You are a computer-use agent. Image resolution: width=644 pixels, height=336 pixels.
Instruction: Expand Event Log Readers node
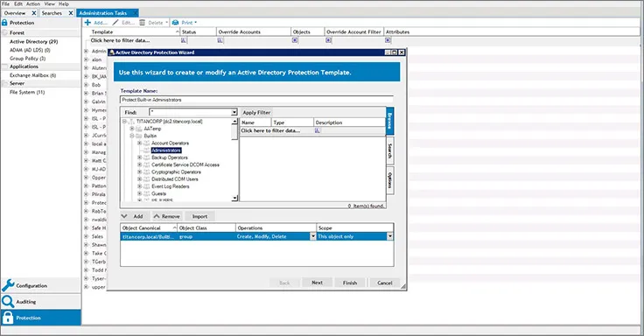click(x=140, y=186)
